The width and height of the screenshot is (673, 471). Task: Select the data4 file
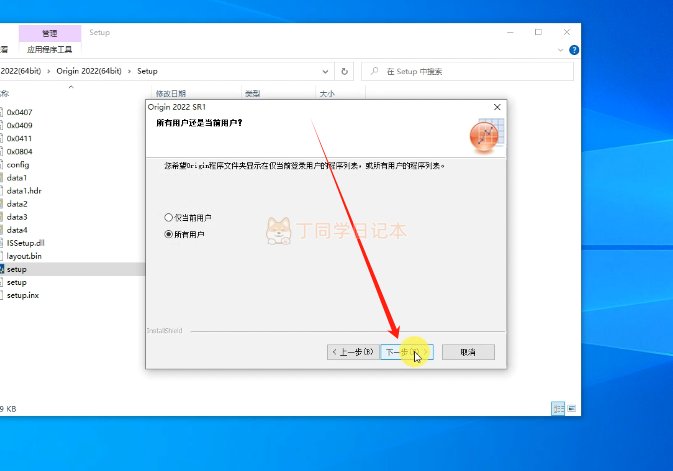pos(17,230)
